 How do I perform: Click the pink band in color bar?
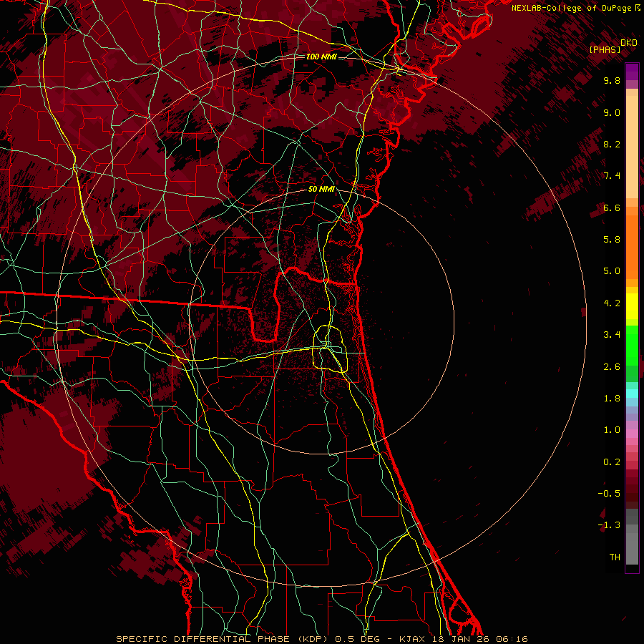tap(632, 434)
